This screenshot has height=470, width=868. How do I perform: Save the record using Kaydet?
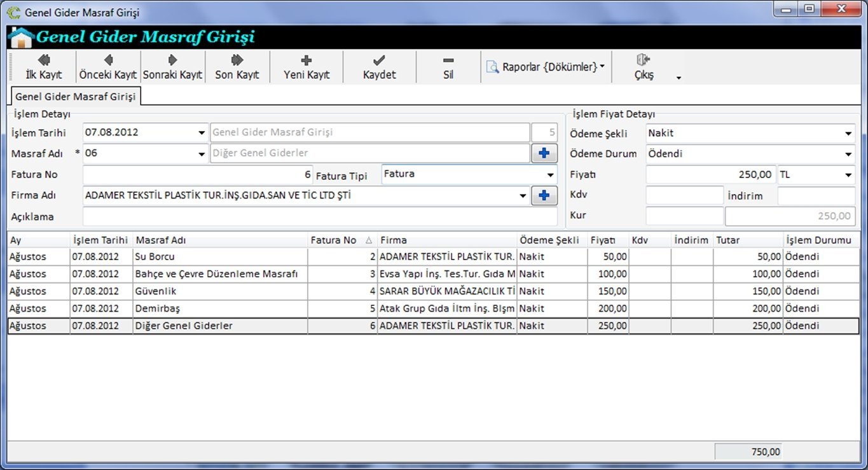379,67
